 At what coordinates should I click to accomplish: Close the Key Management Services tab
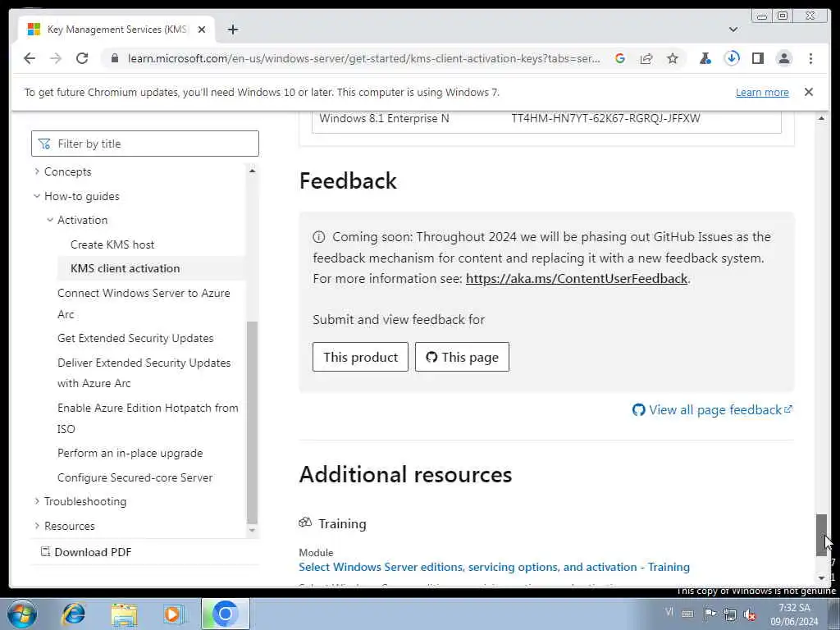coord(202,30)
